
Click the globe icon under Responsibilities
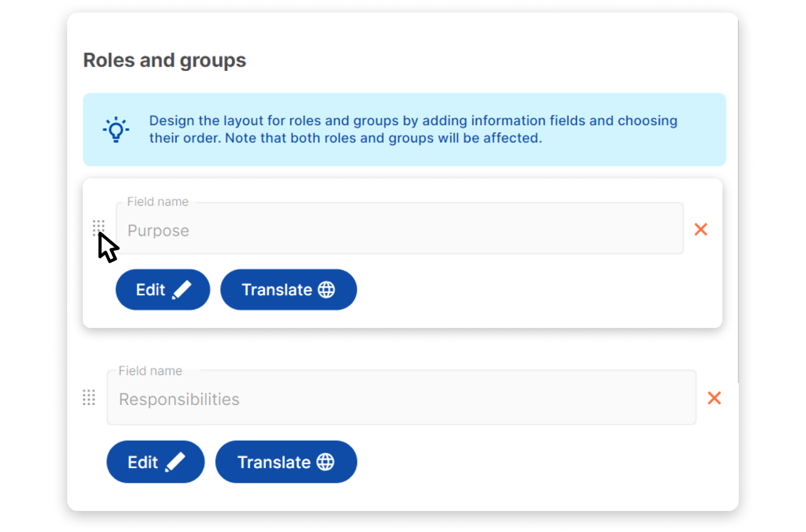tap(325, 462)
